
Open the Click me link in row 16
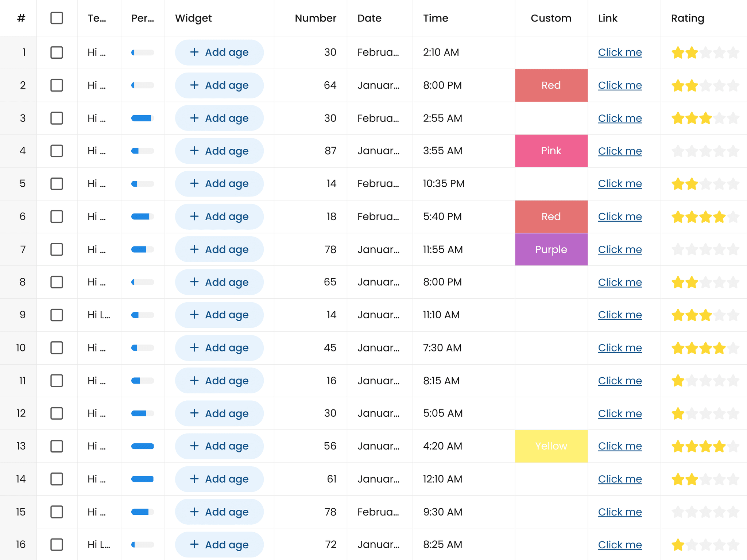tap(620, 544)
